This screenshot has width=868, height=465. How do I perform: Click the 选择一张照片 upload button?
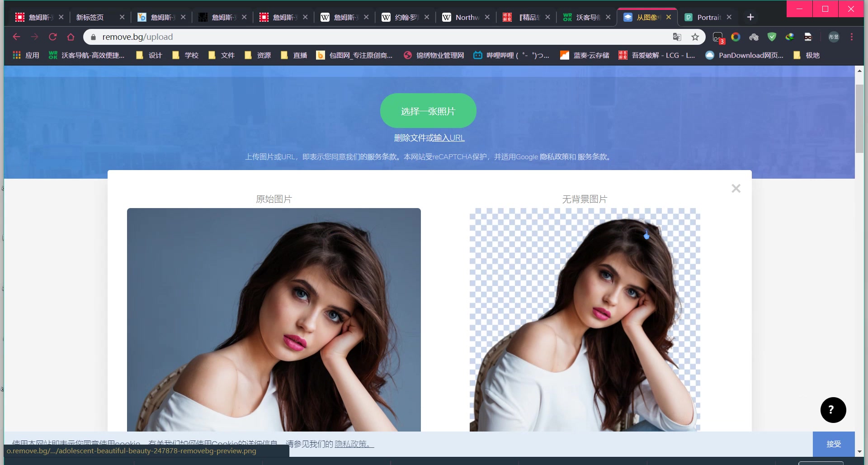pyautogui.click(x=428, y=111)
